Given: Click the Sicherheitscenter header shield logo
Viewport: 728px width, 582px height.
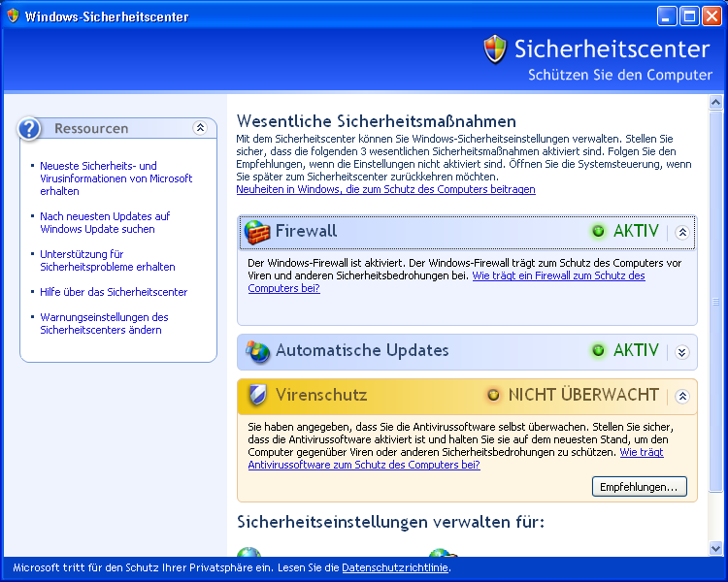Looking at the screenshot, I should (495, 49).
